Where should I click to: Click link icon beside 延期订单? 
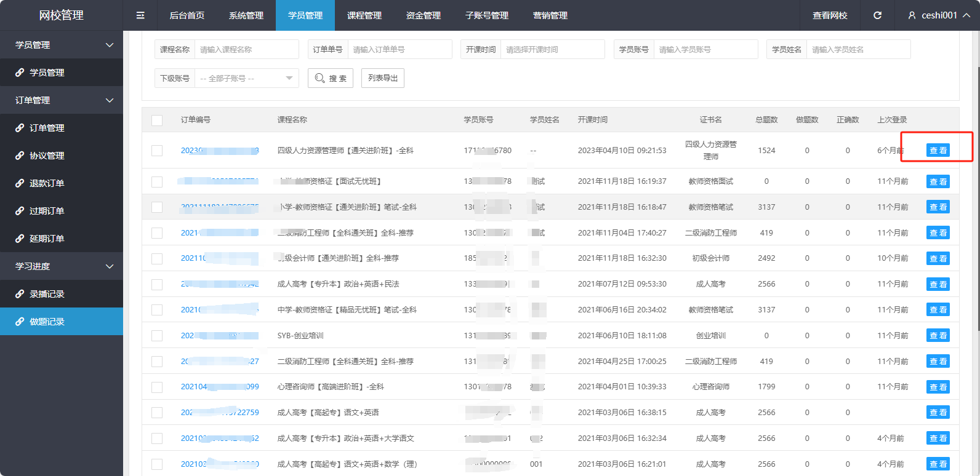(x=20, y=239)
